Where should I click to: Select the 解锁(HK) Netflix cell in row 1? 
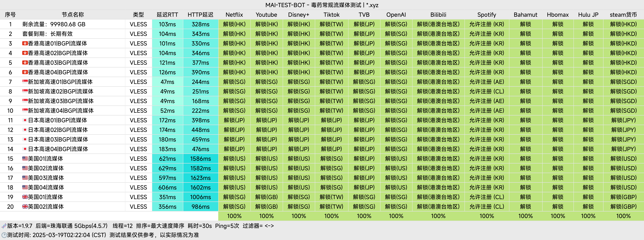[234, 24]
